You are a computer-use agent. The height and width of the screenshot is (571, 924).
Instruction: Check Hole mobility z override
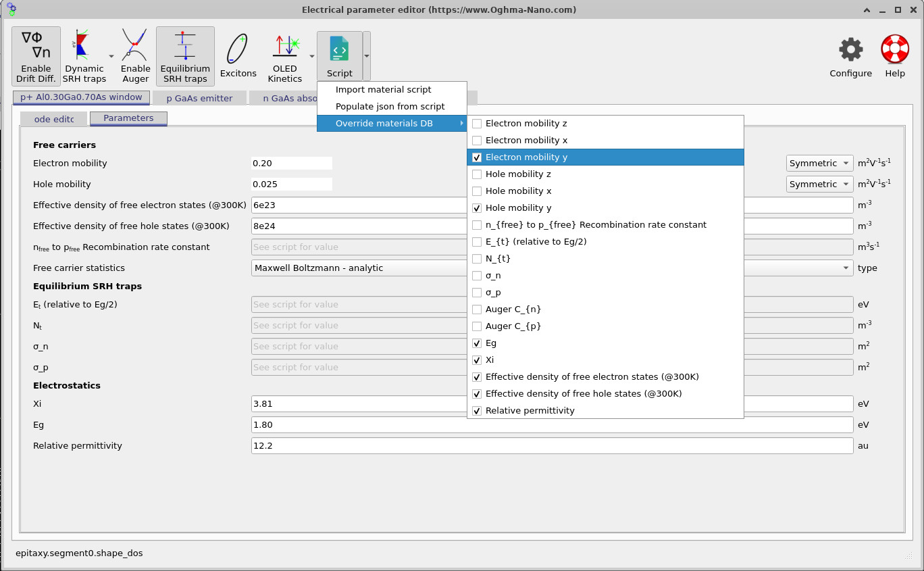click(x=477, y=174)
